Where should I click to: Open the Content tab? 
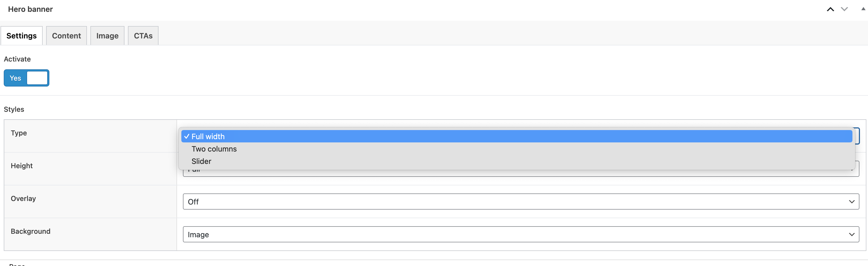tap(66, 36)
